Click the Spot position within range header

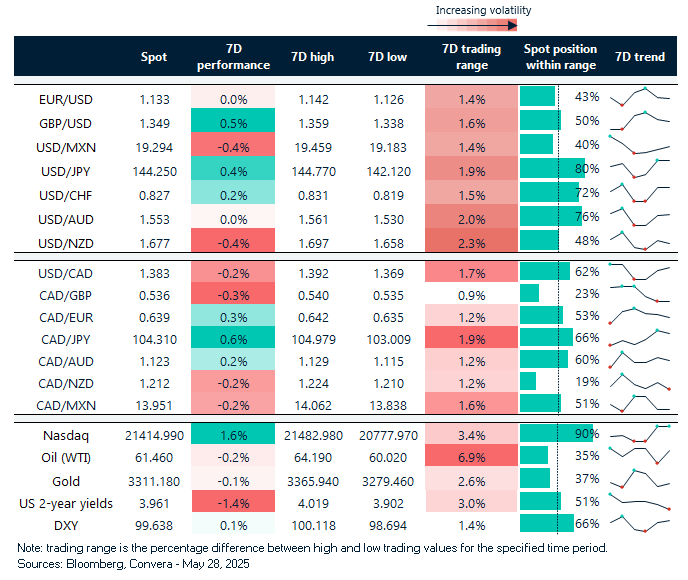pos(560,57)
